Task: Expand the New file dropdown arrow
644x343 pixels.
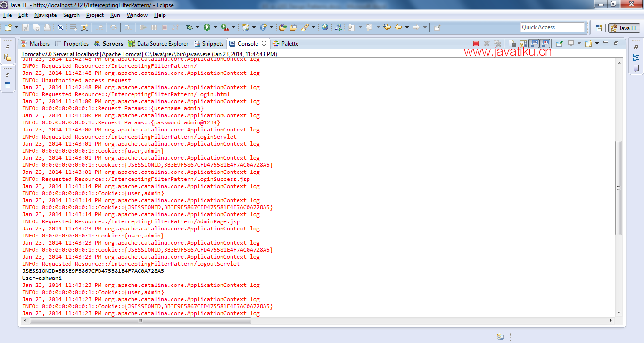Action: [17, 27]
